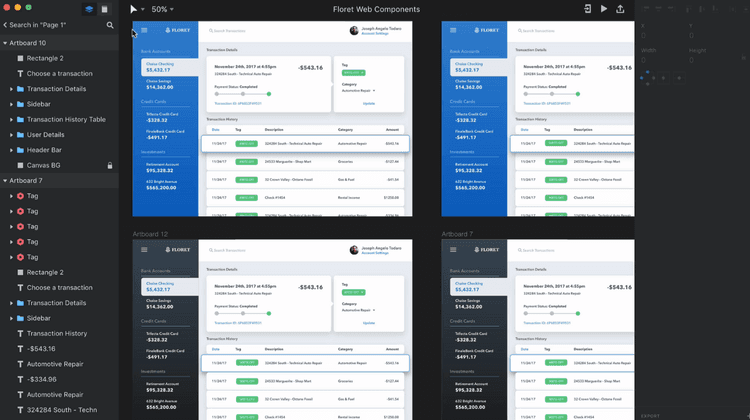Collapse the Artboard 7 group
This screenshot has width=750, height=420.
pos(4,180)
